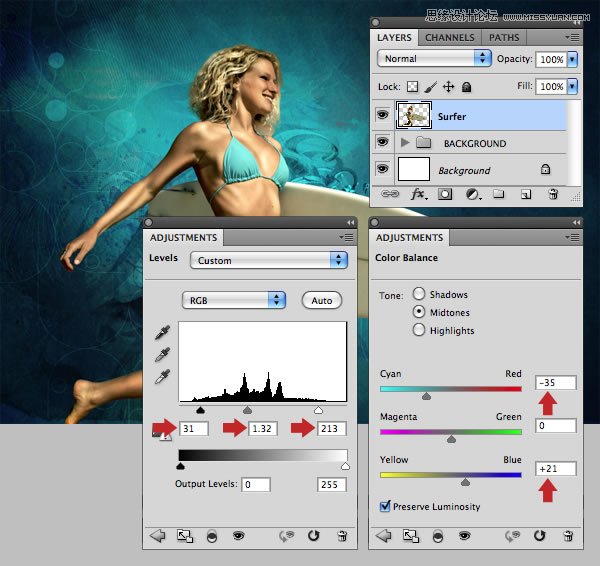Click the Magenta-Green slider handle
This screenshot has height=566, width=600.
(452, 439)
